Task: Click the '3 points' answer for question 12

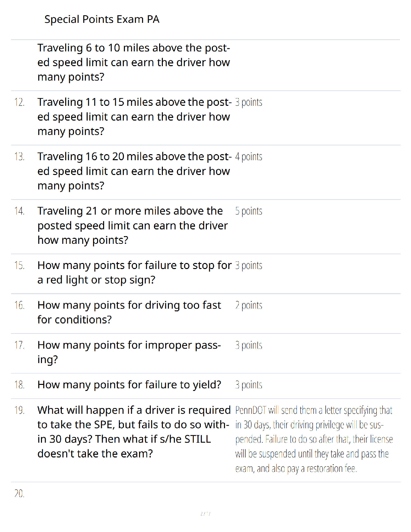Action: (x=248, y=102)
